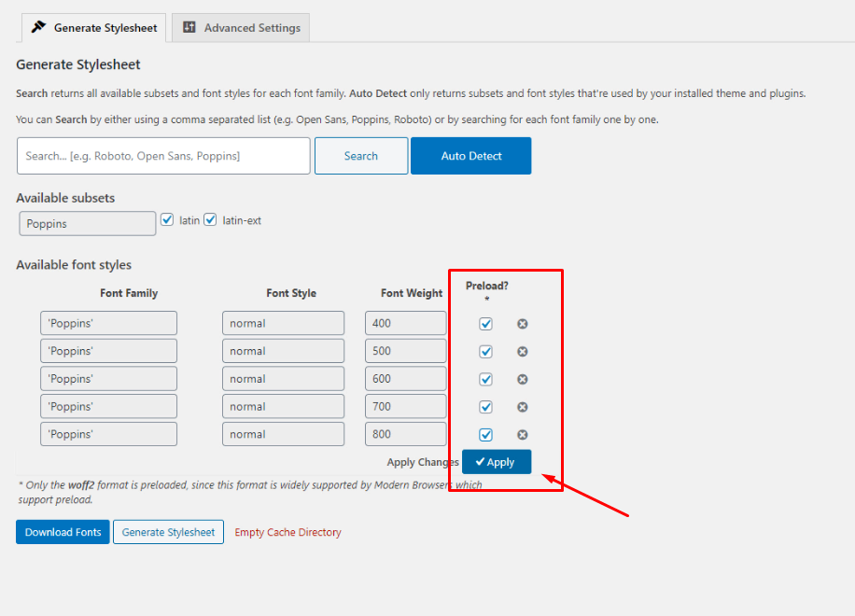Viewport: 855px width, 616px height.
Task: Click the Search button
Action: (360, 156)
